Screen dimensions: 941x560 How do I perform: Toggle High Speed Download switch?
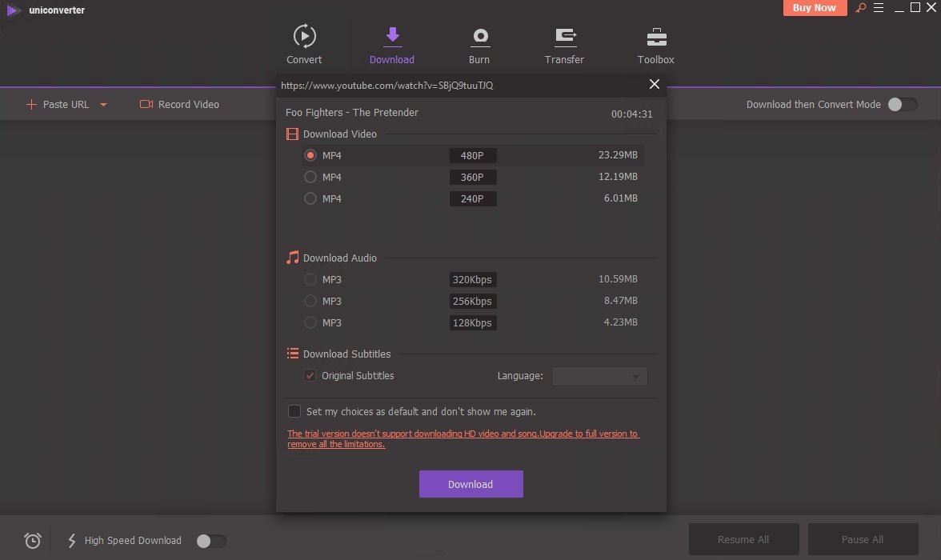click(211, 541)
